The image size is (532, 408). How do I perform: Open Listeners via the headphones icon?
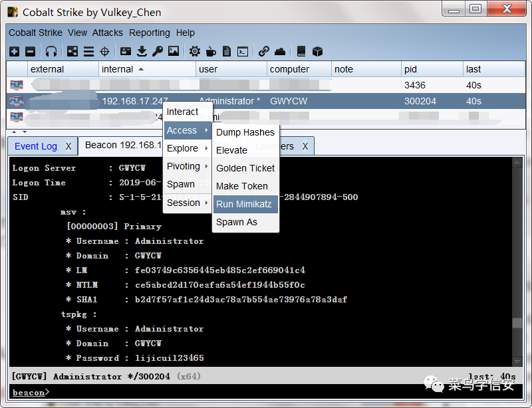pos(51,52)
